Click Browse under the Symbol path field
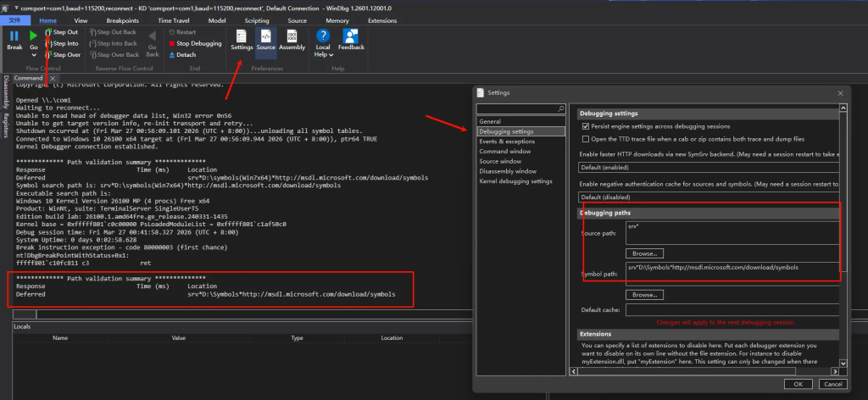Screen dimensions: 868x400 click(644, 295)
